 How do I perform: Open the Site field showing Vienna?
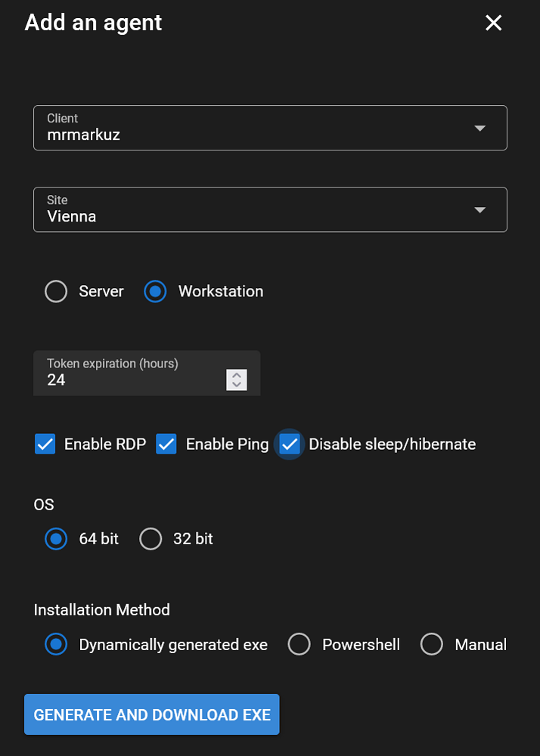point(270,209)
